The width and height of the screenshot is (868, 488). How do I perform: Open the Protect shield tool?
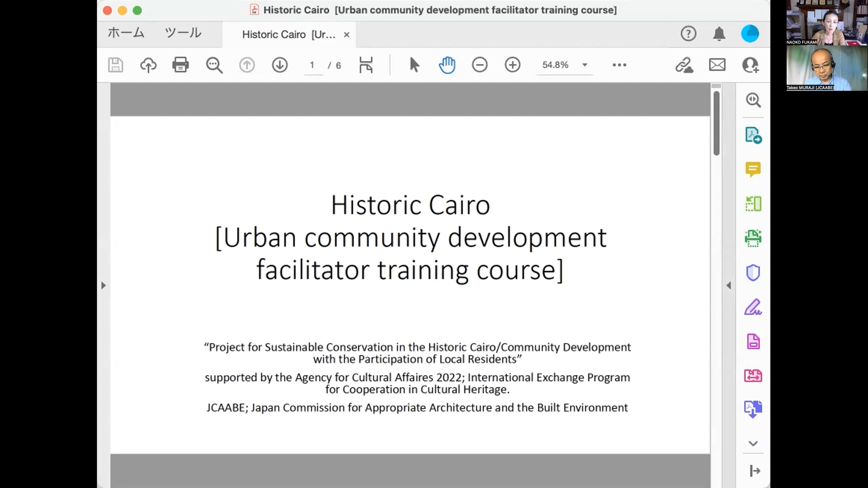pos(753,273)
